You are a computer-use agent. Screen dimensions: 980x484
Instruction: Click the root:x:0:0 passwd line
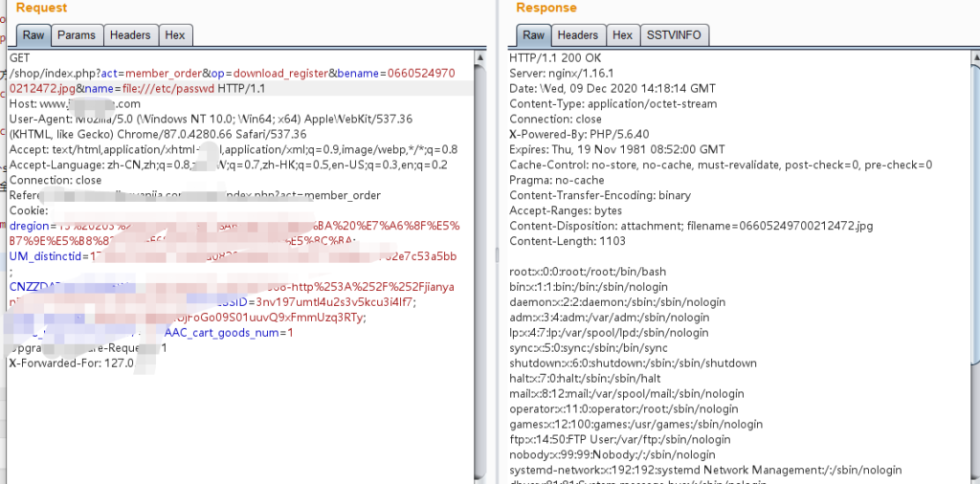[588, 272]
